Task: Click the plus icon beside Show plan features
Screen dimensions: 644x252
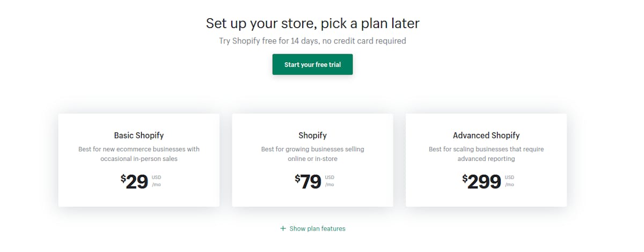Action: pos(283,228)
